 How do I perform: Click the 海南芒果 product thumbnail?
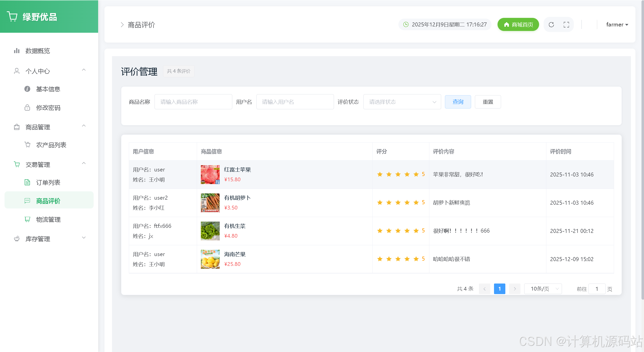pyautogui.click(x=210, y=259)
